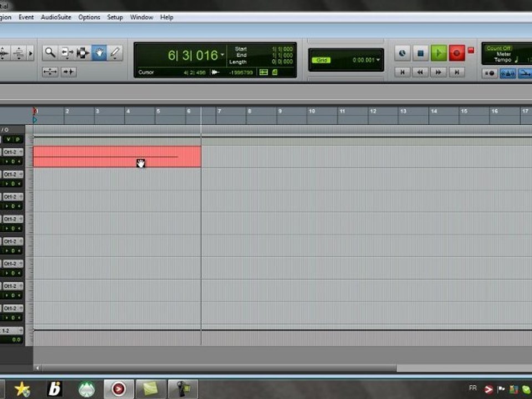The height and width of the screenshot is (399, 532).
Task: Click the green page icon in counter display
Action: [x=275, y=72]
